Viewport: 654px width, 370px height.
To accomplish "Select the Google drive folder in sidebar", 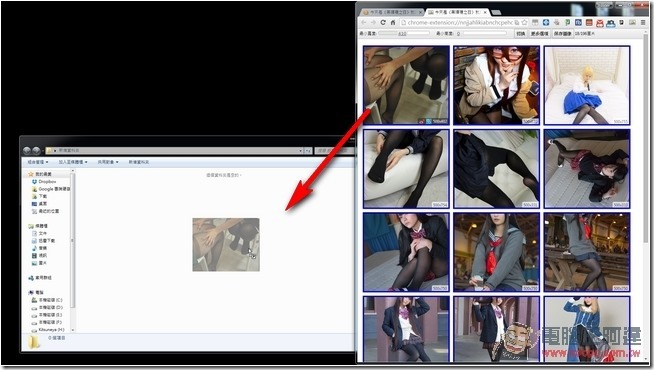I will pyautogui.click(x=51, y=189).
